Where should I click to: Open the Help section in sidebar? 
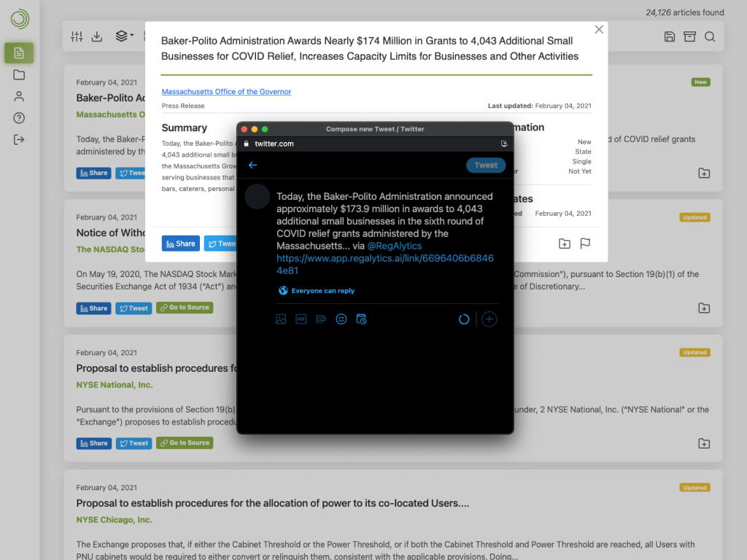pyautogui.click(x=19, y=118)
